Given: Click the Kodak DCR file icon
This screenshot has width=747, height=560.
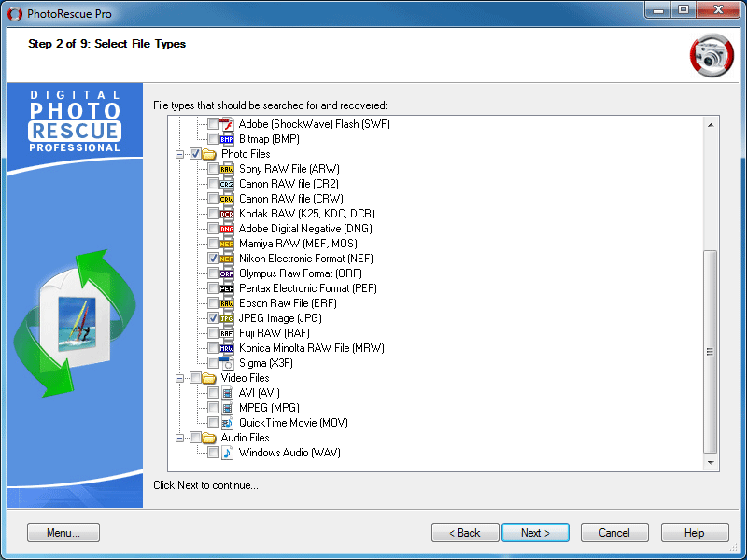Looking at the screenshot, I should tap(227, 214).
